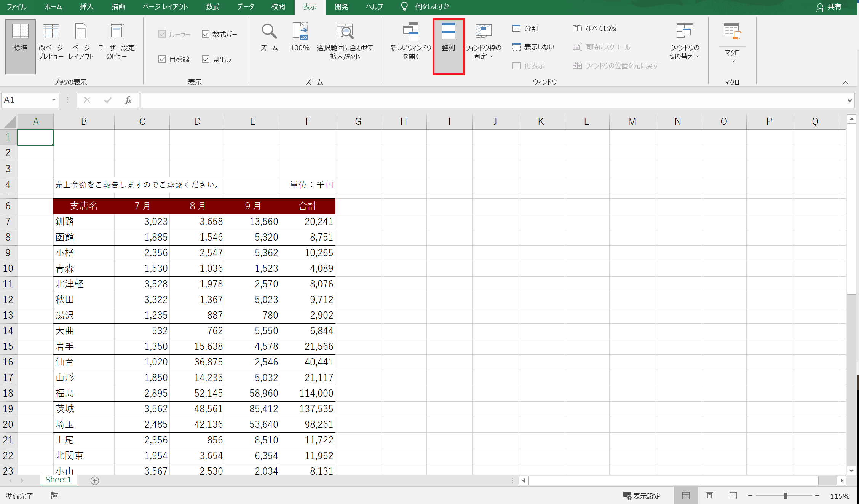The height and width of the screenshot is (504, 859).
Task: Open the 数式 tab
Action: click(x=212, y=7)
